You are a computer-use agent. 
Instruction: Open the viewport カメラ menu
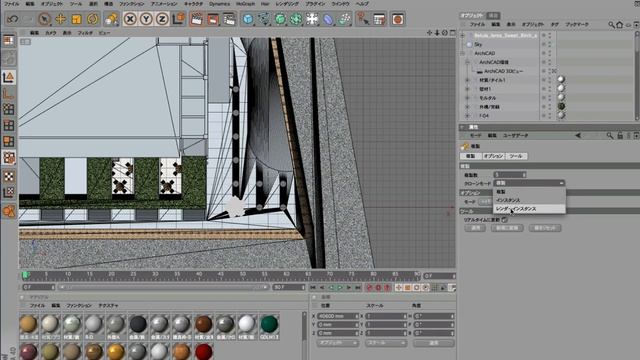pyautogui.click(x=51, y=33)
